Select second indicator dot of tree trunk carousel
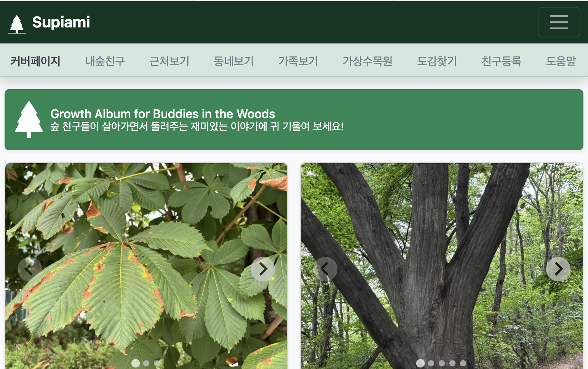 click(x=431, y=363)
